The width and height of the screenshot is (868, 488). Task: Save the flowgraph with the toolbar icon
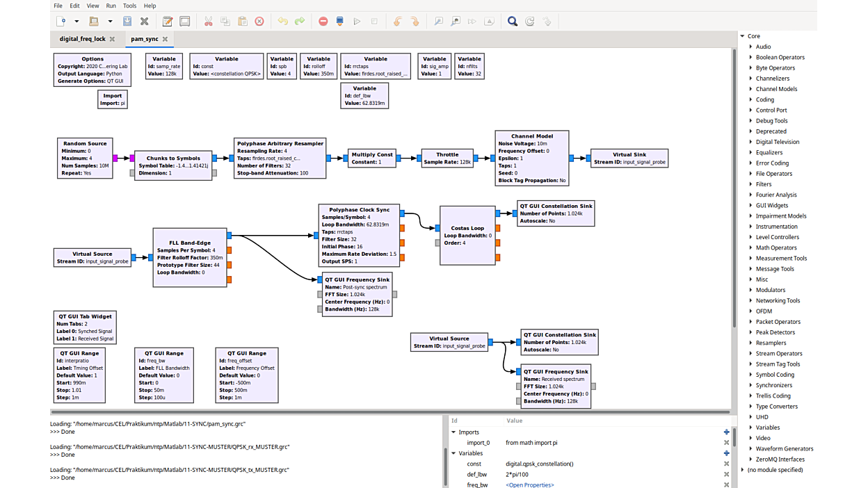point(127,22)
